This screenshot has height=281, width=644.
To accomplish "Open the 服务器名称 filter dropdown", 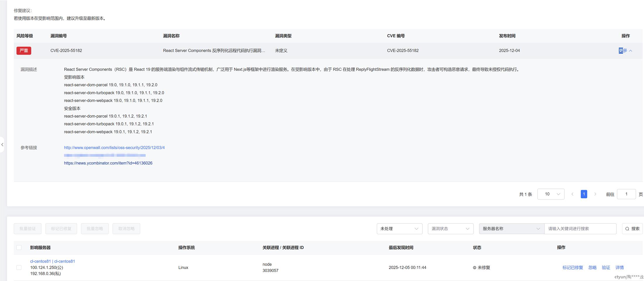I will (x=511, y=229).
